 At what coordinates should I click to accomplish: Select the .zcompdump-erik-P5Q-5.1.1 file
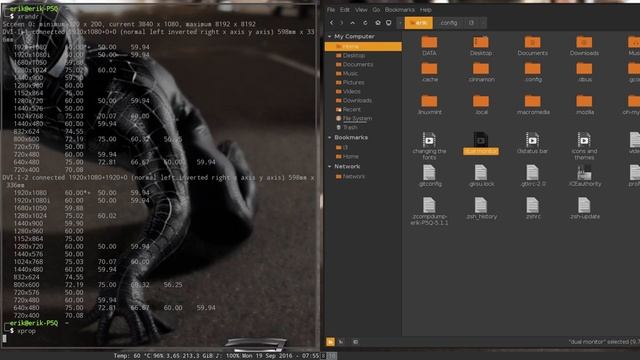coord(429,211)
